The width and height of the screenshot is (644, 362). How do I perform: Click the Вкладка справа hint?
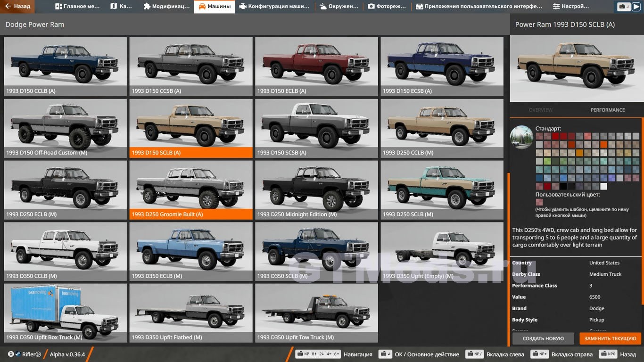coord(561,354)
